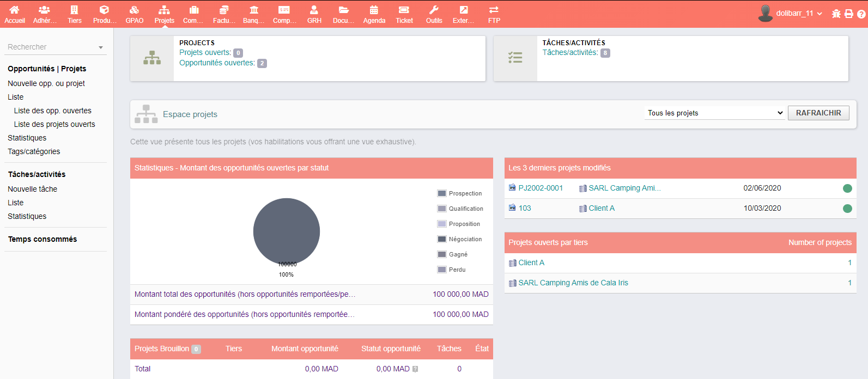Toggle Perdu legend entry
The image size is (868, 379).
point(452,270)
